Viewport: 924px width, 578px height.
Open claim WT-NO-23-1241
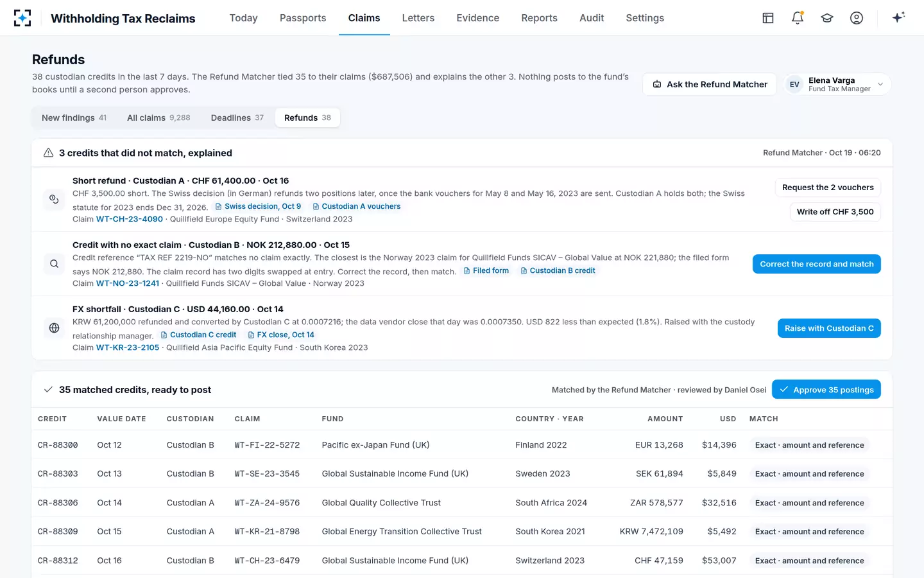click(x=128, y=283)
